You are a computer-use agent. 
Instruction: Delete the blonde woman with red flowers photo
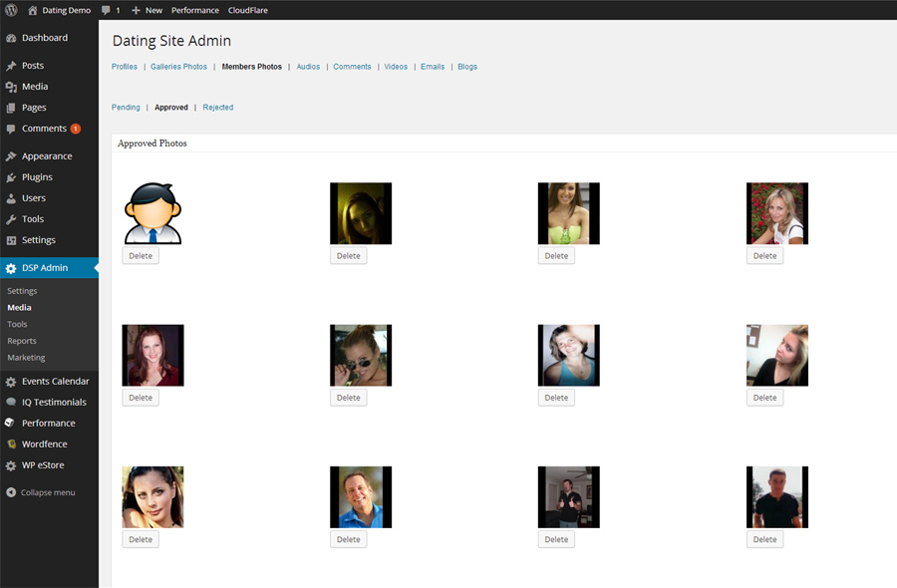coord(764,256)
